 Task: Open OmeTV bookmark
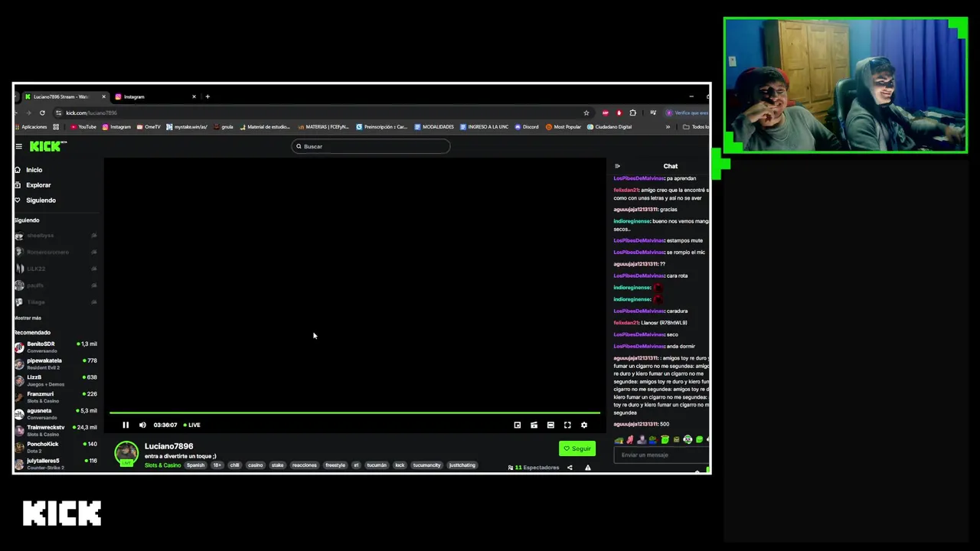(x=149, y=127)
